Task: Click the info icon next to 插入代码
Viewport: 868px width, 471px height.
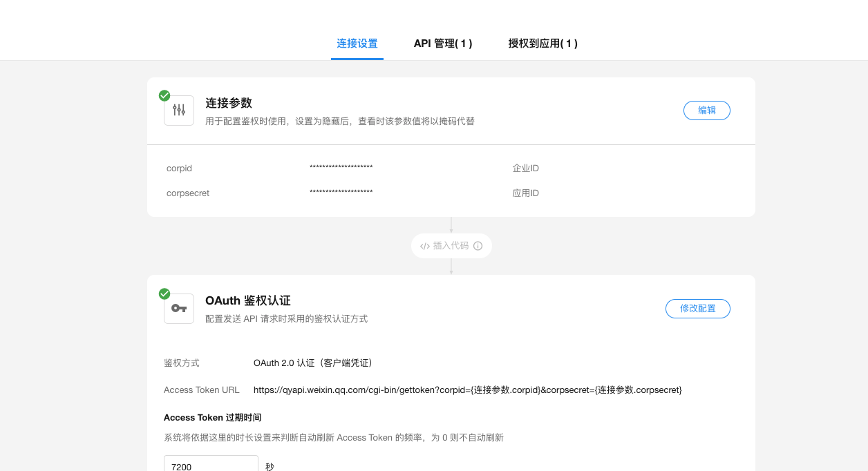Action: click(x=478, y=246)
